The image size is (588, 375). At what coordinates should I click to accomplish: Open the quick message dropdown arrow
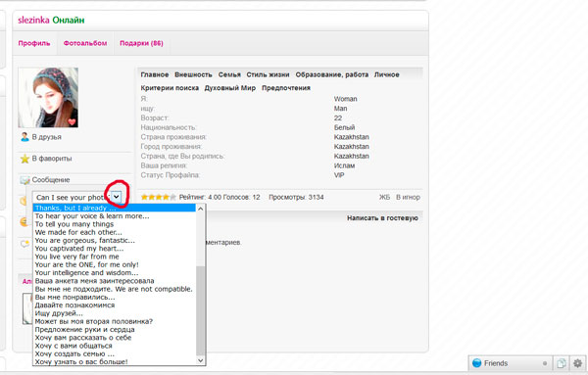point(117,197)
